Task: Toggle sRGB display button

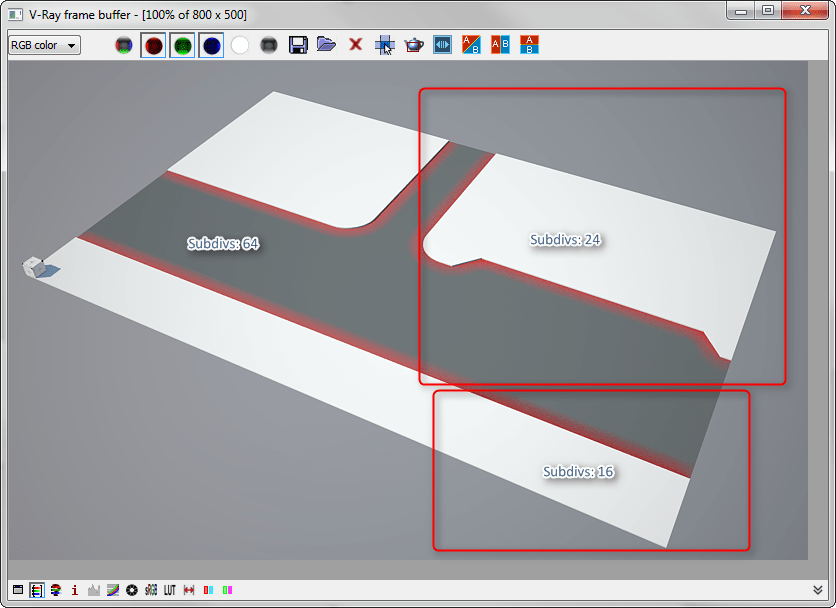Action: click(151, 590)
